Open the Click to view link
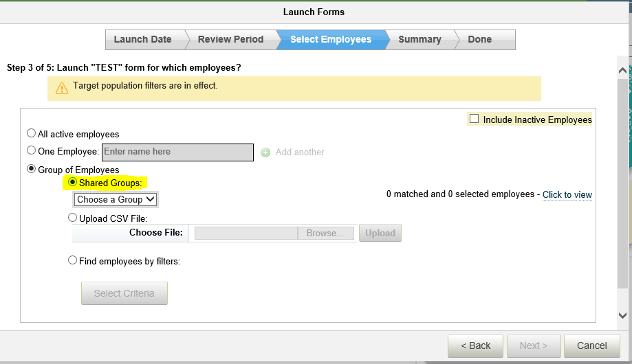 click(567, 195)
